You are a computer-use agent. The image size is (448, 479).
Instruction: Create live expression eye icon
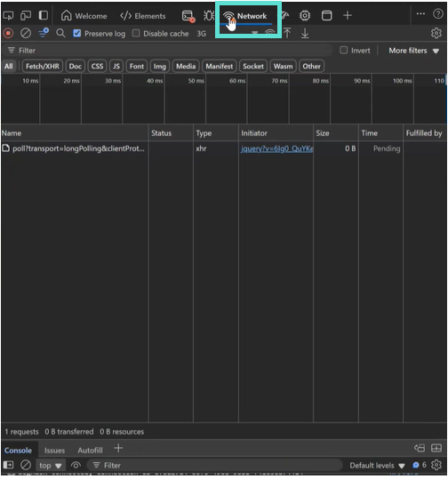[76, 465]
